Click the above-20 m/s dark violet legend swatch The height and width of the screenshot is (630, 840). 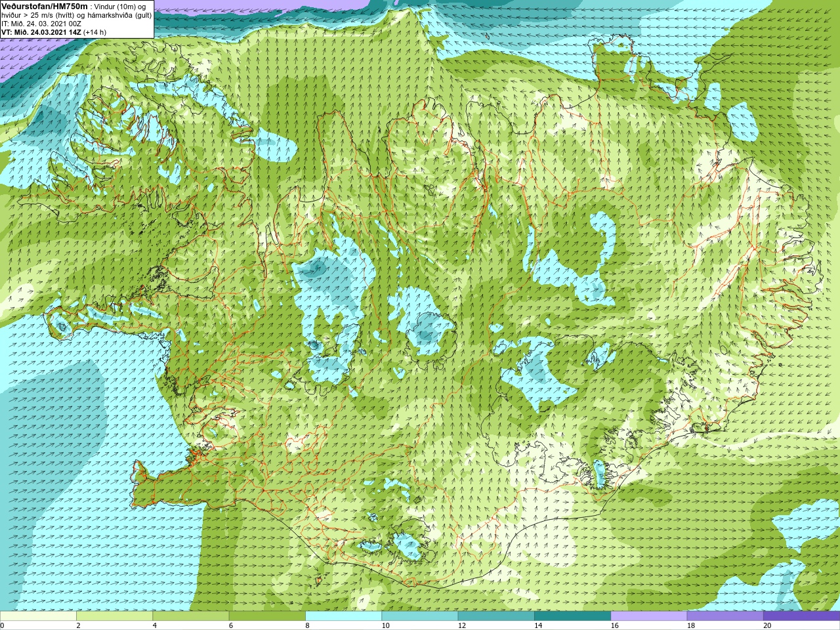[801, 616]
